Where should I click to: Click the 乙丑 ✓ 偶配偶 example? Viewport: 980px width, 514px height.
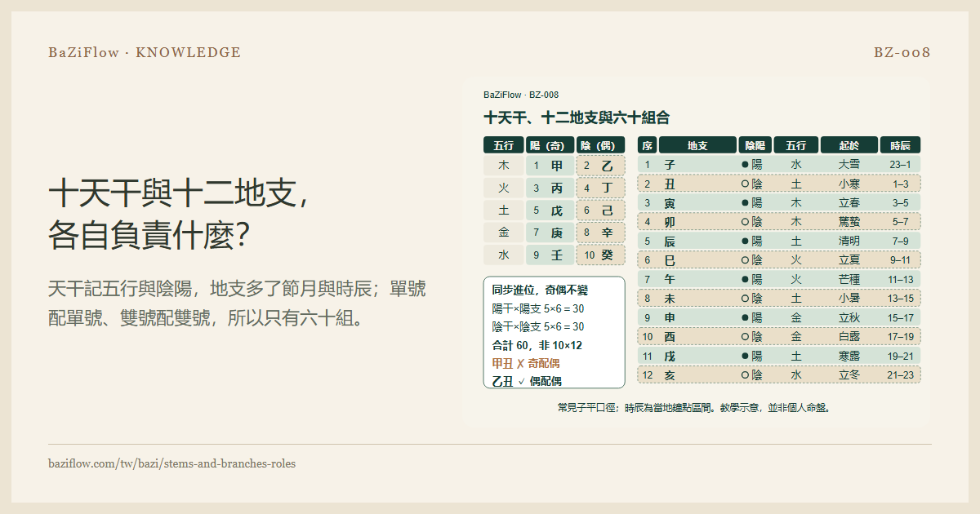pyautogui.click(x=527, y=381)
